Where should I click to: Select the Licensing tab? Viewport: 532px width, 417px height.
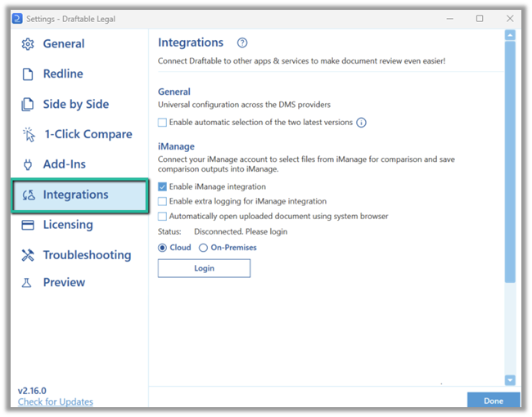pyautogui.click(x=68, y=225)
